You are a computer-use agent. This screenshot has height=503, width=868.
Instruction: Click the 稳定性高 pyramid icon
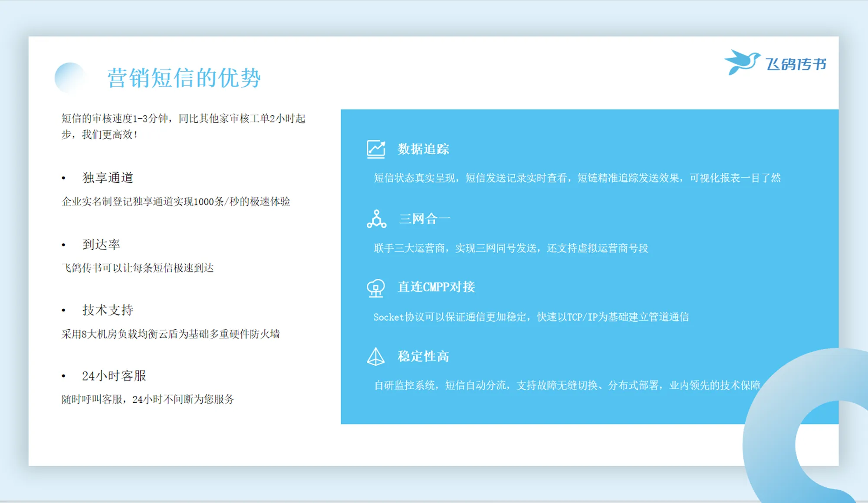(376, 357)
